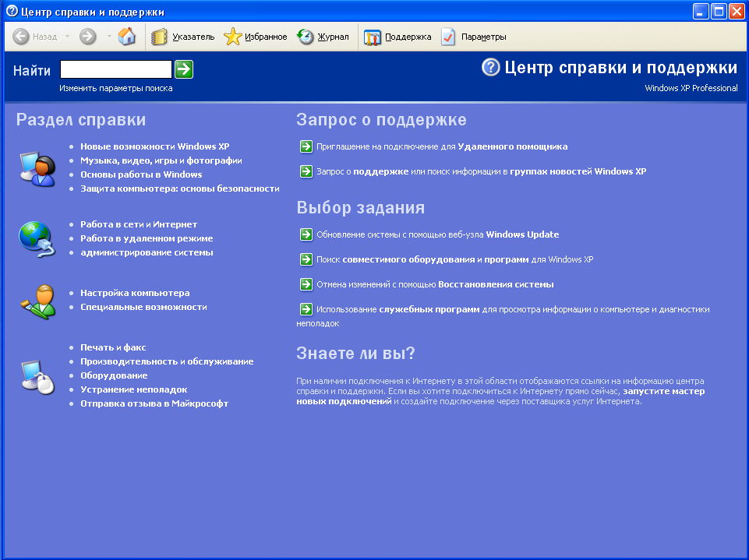The image size is (749, 560).
Task: Click the Избранное toolbar label
Action: coord(266,37)
